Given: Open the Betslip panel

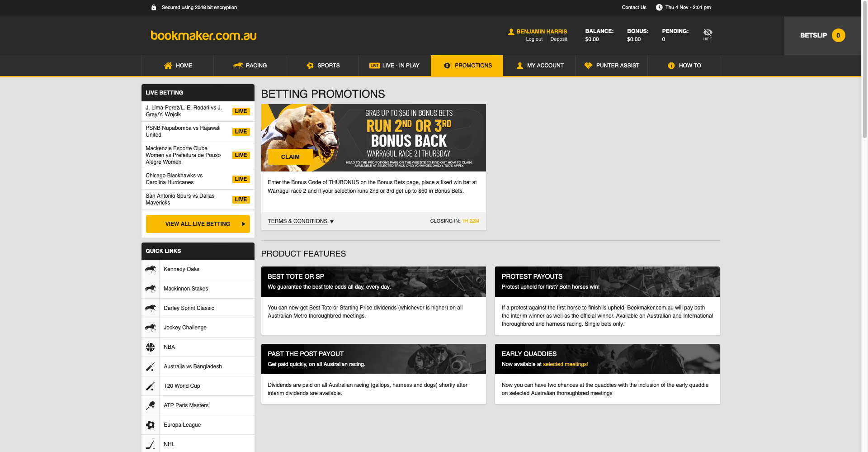Looking at the screenshot, I should 823,35.
